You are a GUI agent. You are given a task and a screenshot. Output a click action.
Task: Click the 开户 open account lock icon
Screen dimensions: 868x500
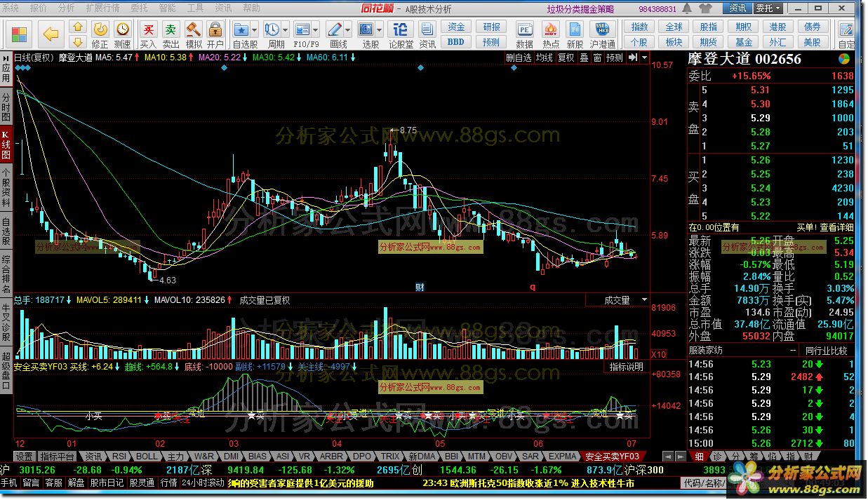tap(215, 34)
